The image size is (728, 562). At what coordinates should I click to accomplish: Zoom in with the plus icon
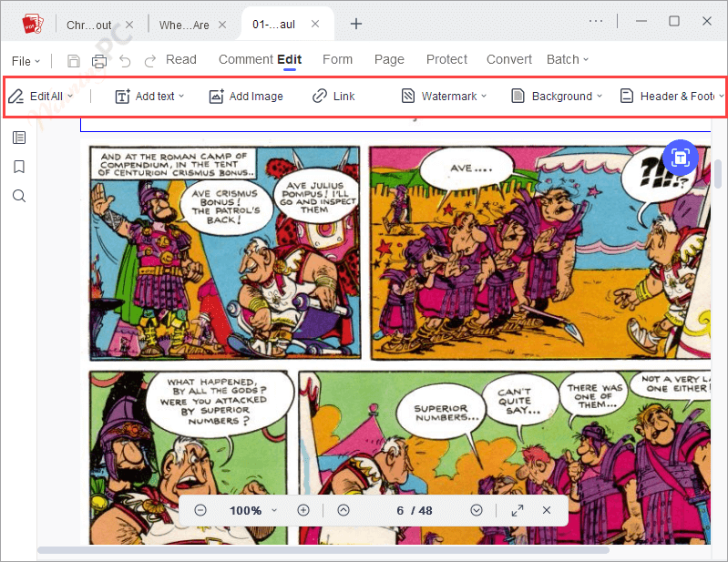[303, 510]
